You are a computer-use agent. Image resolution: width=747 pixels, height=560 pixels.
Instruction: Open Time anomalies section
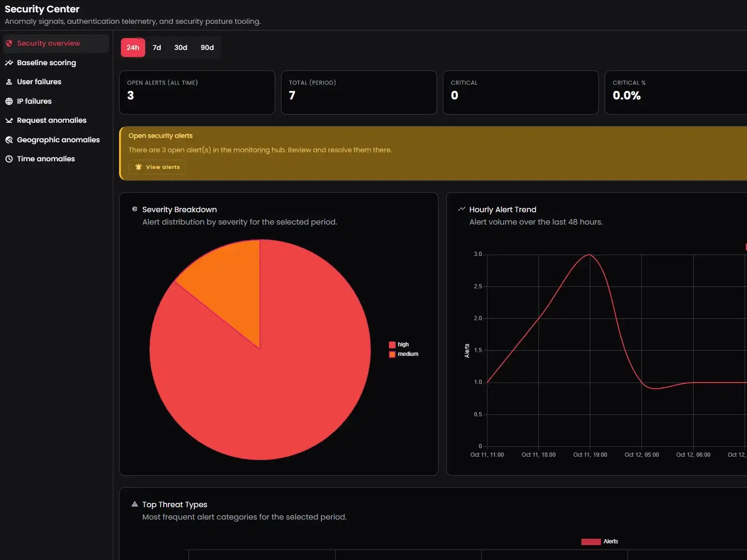(x=56, y=159)
